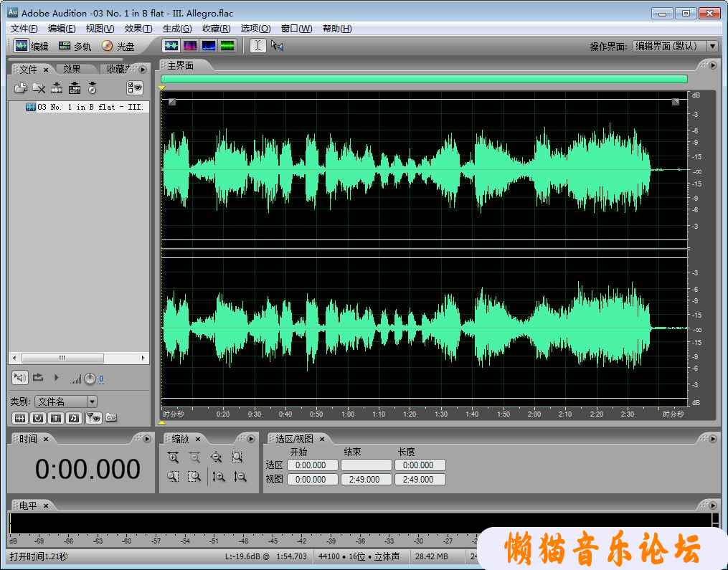The height and width of the screenshot is (570, 728).
Task: Click zoom out horizontally icon
Action: 194,457
